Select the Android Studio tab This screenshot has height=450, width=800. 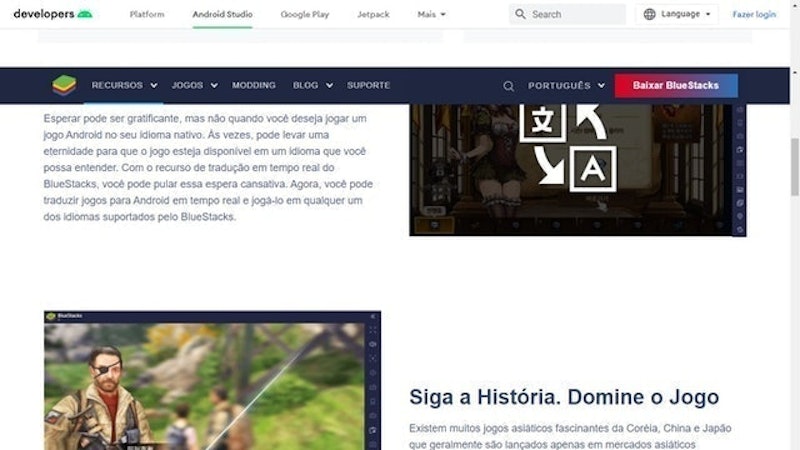coord(222,14)
